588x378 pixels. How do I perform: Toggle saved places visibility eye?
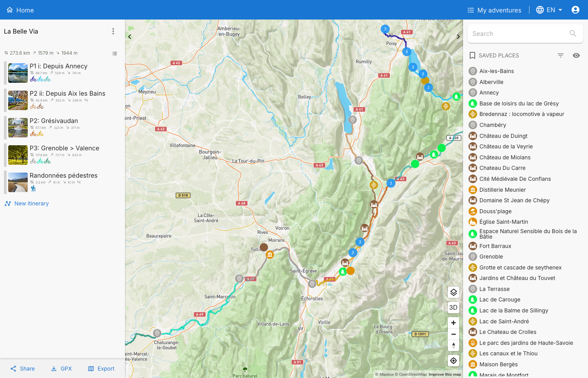pos(576,55)
